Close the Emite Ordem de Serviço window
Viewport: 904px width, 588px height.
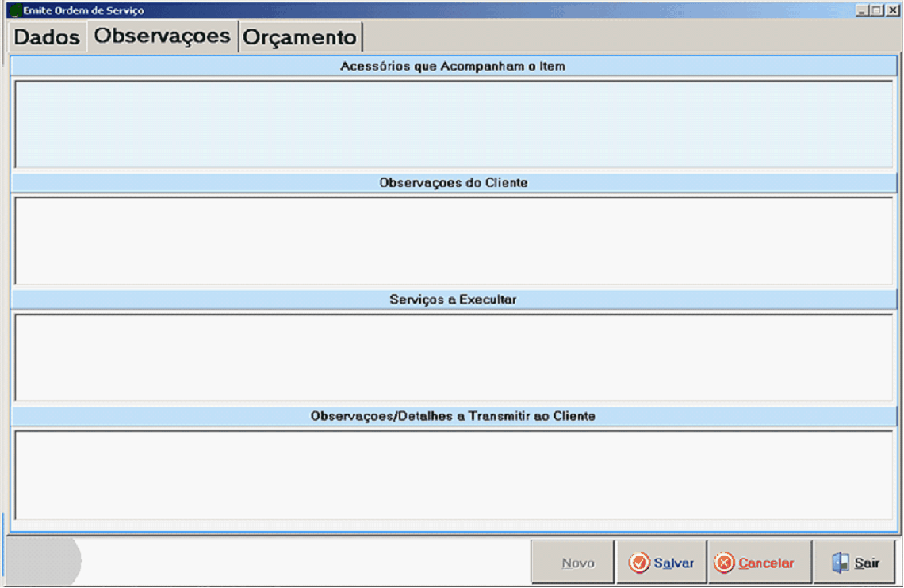pyautogui.click(x=892, y=11)
